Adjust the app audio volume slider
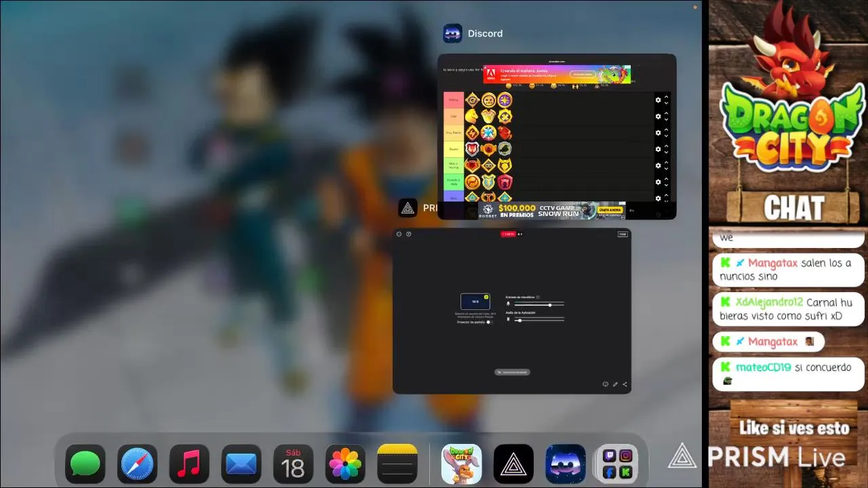Viewport: 868px width, 488px height. (539, 320)
